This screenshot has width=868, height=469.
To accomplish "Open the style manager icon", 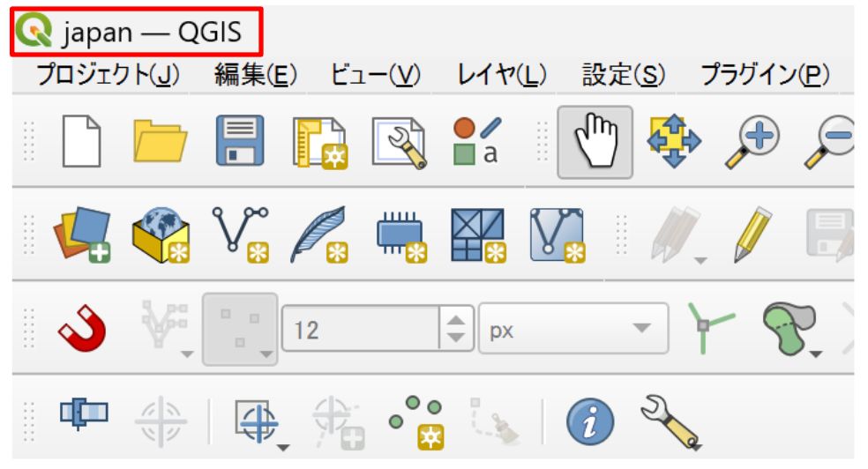I will [477, 141].
